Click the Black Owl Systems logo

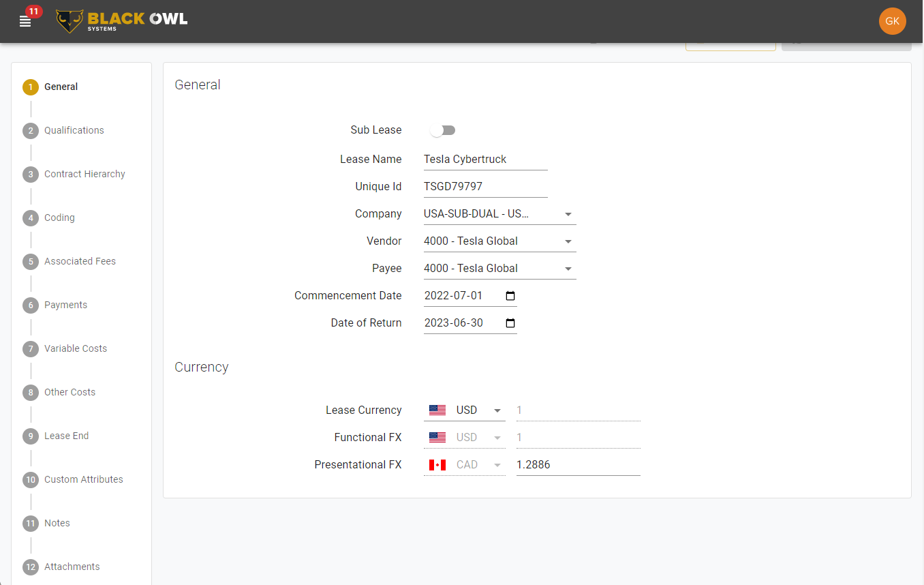tap(121, 21)
